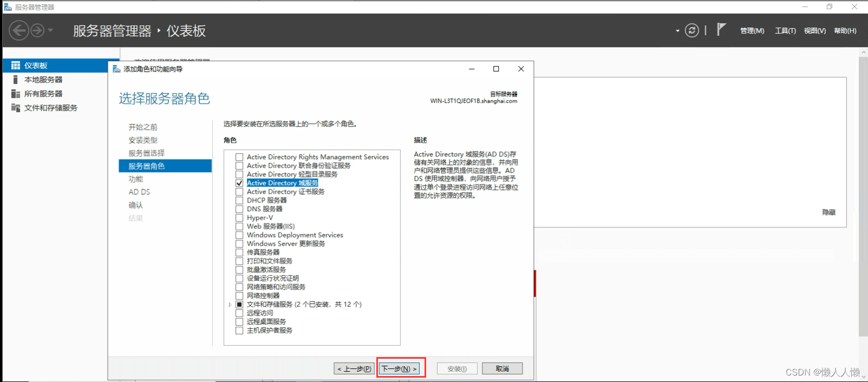The image size is (868, 382).
Task: Go to wizard step 开始之前
Action: click(143, 127)
